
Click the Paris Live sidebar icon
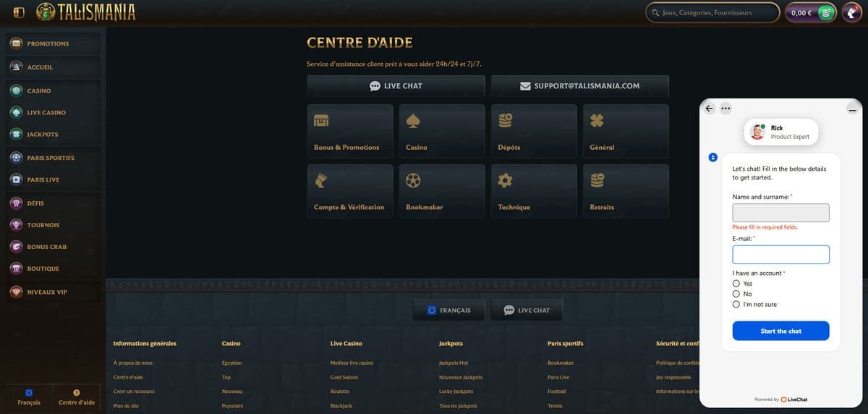[16, 179]
